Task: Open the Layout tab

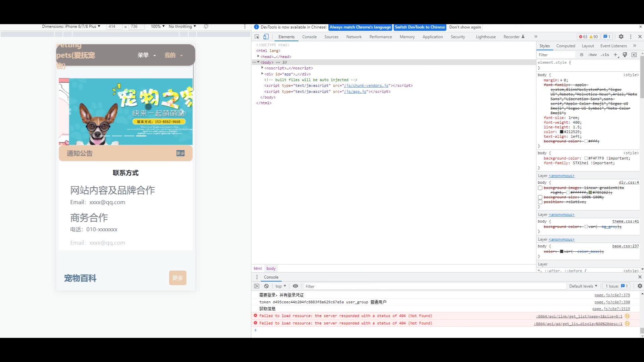Action: pyautogui.click(x=588, y=46)
